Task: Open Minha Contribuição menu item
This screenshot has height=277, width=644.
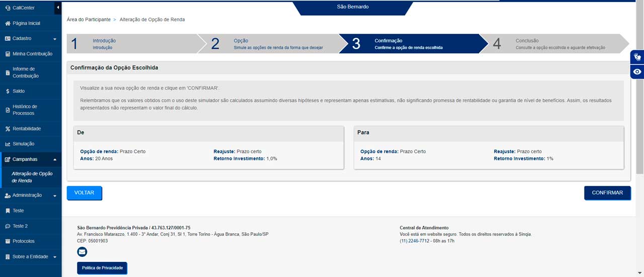Action: (31, 54)
